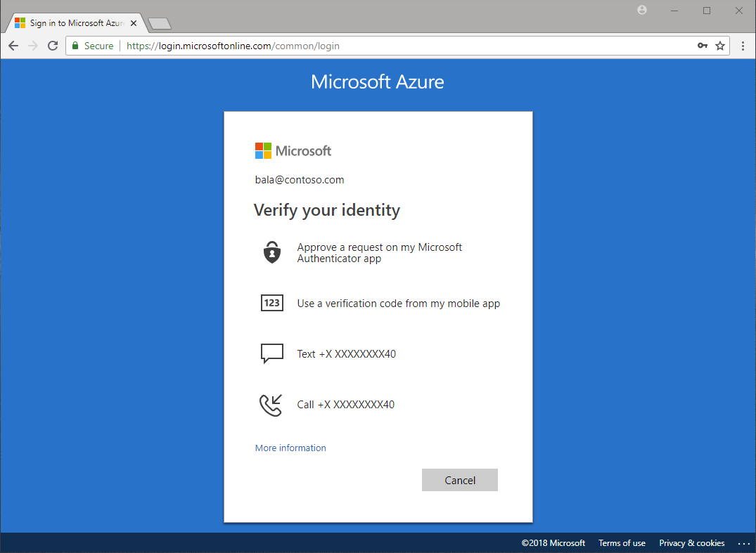Open the Privacy & cookies link
Image resolution: width=756 pixels, height=553 pixels.
691,542
